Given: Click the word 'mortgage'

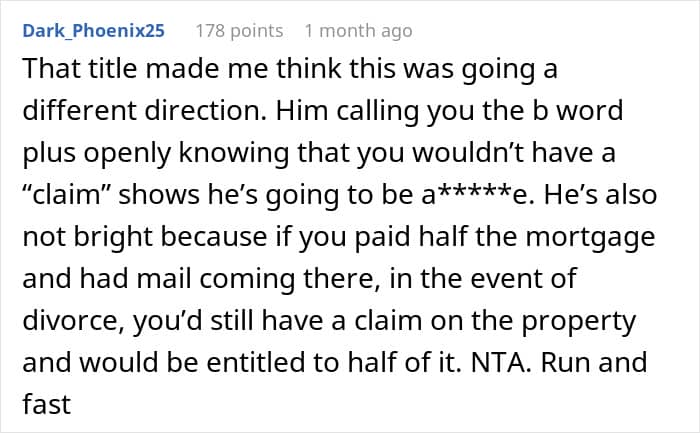Looking at the screenshot, I should (x=590, y=237).
